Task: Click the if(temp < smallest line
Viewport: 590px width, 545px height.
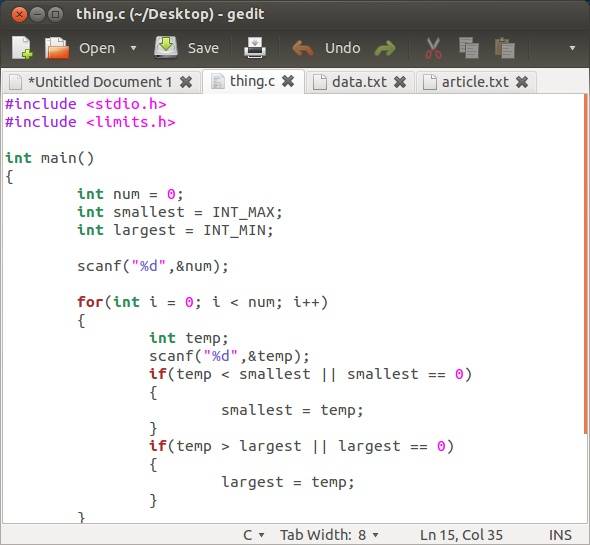Action: pos(310,374)
